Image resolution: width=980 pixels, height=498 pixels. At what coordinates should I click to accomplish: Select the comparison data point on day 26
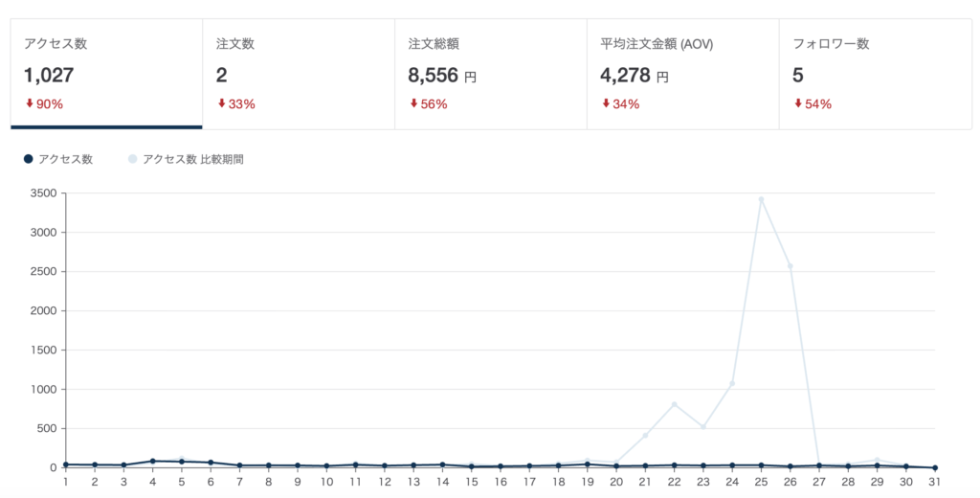(x=790, y=266)
